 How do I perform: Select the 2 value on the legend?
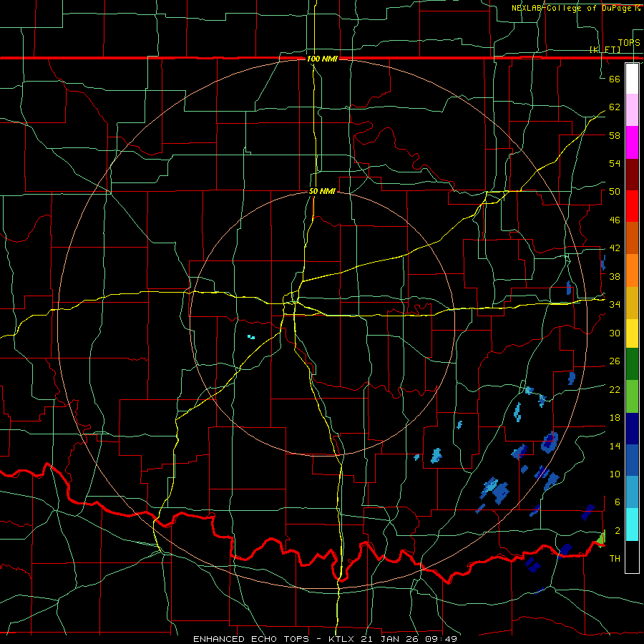(x=618, y=531)
